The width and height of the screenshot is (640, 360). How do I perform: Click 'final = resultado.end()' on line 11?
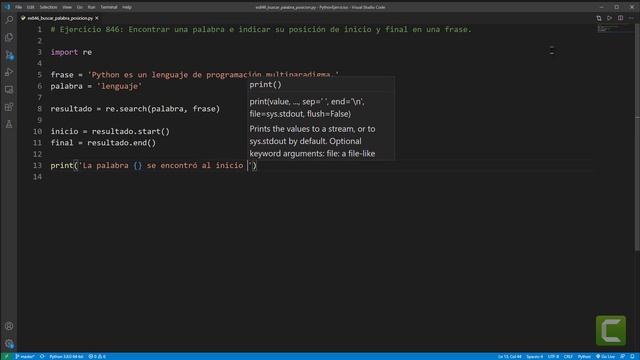[x=103, y=143]
